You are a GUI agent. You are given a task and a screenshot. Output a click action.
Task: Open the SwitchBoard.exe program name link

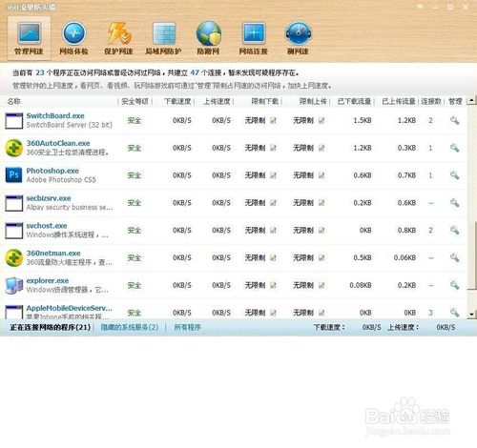tap(55, 115)
